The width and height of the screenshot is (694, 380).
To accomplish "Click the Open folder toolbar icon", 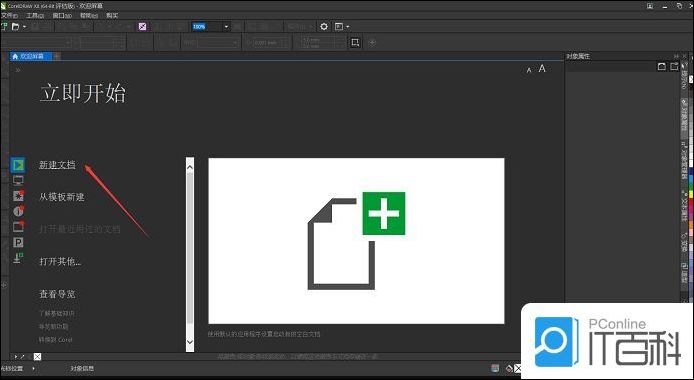I will [15, 27].
